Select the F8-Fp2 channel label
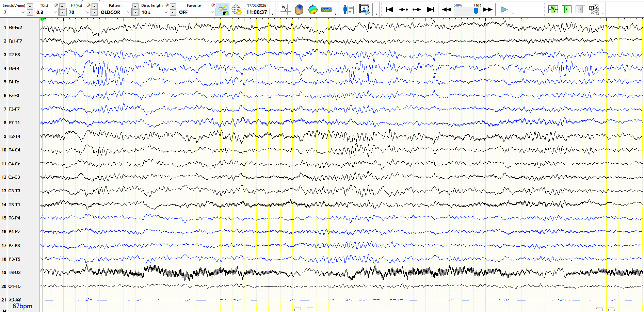Screen dimensions: 644x312 coord(15,28)
